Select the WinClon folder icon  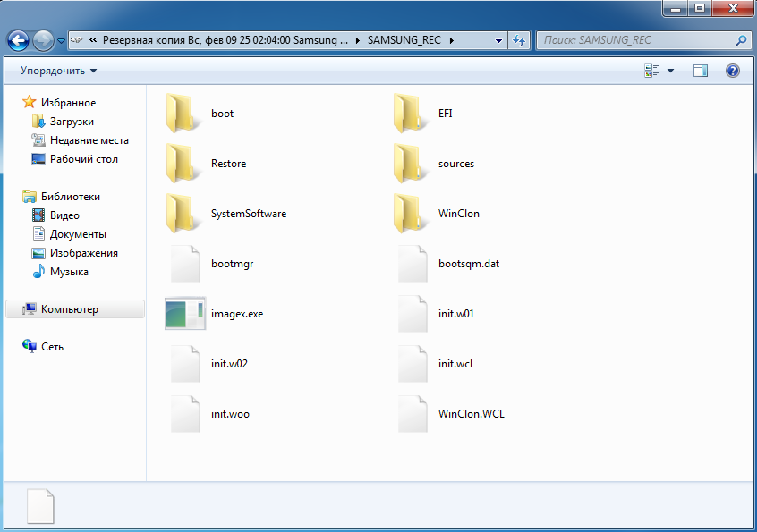point(411,213)
